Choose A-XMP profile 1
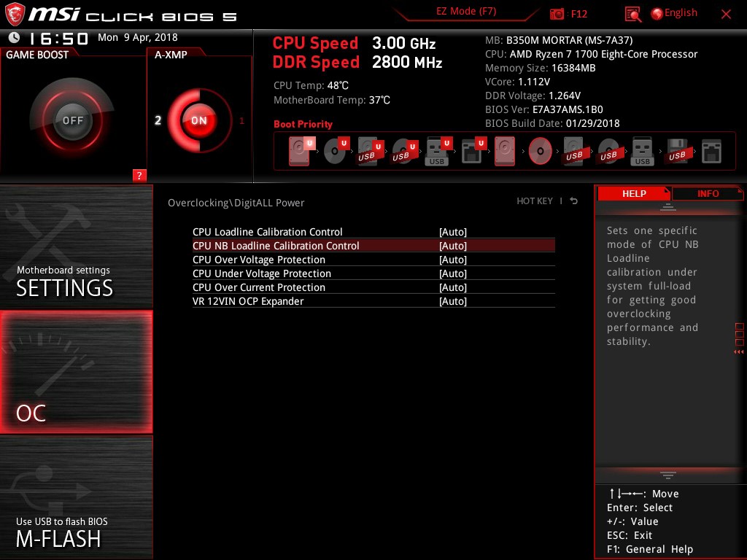The image size is (747, 560). pyautogui.click(x=241, y=121)
